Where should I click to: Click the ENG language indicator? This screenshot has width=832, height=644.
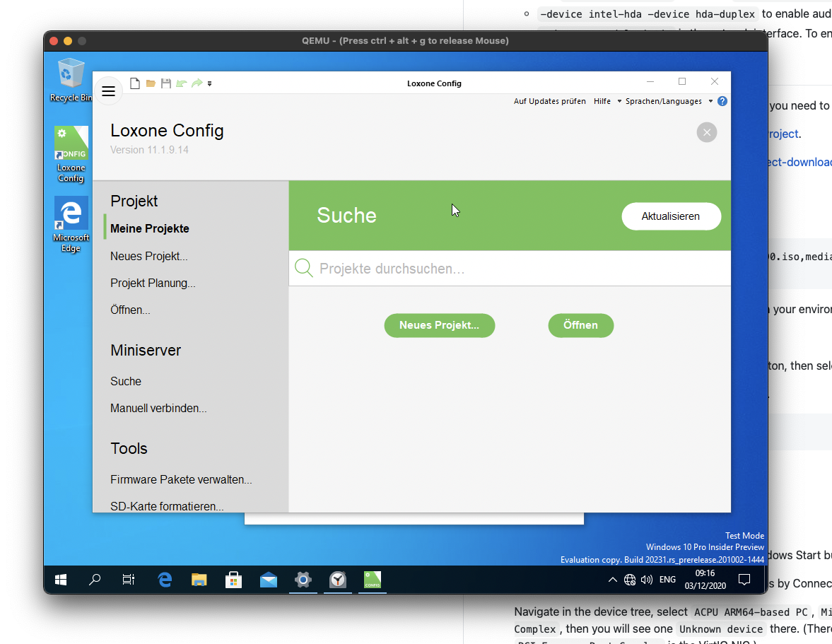(x=667, y=580)
